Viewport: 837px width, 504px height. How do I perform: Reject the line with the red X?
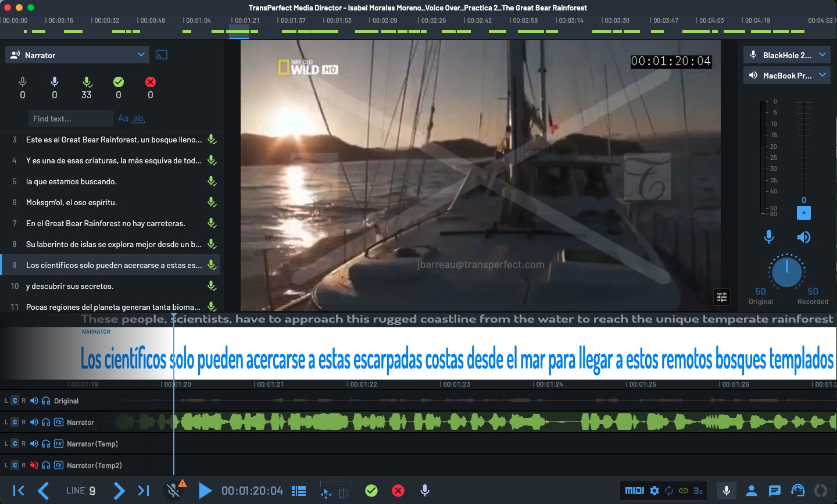pos(398,491)
